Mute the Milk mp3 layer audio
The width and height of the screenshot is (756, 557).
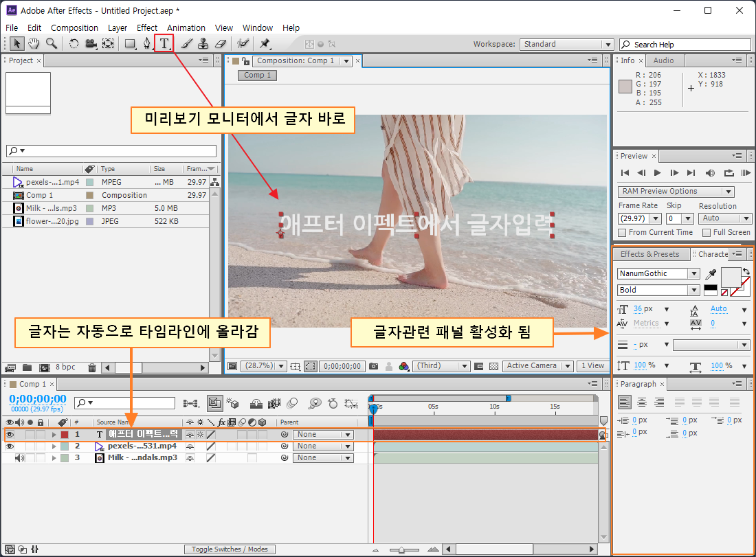19,457
